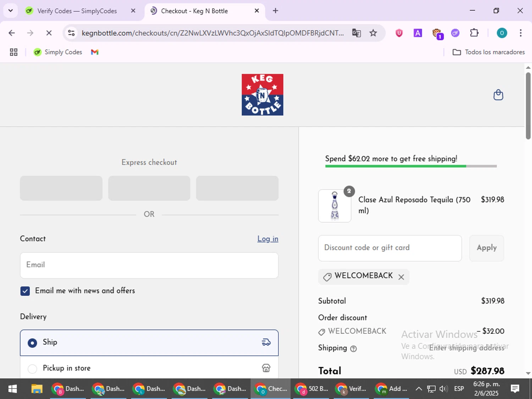Click the Clase Azul Tequila product thumbnail

pos(334,206)
